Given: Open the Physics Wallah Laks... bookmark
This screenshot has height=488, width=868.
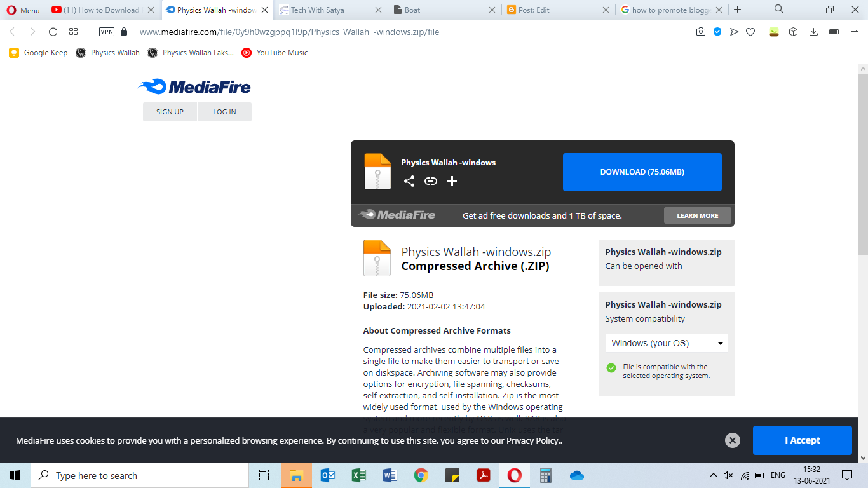Looking at the screenshot, I should (191, 53).
